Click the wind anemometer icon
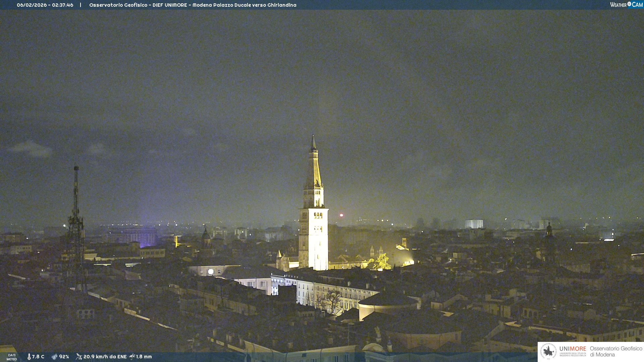 point(79,357)
